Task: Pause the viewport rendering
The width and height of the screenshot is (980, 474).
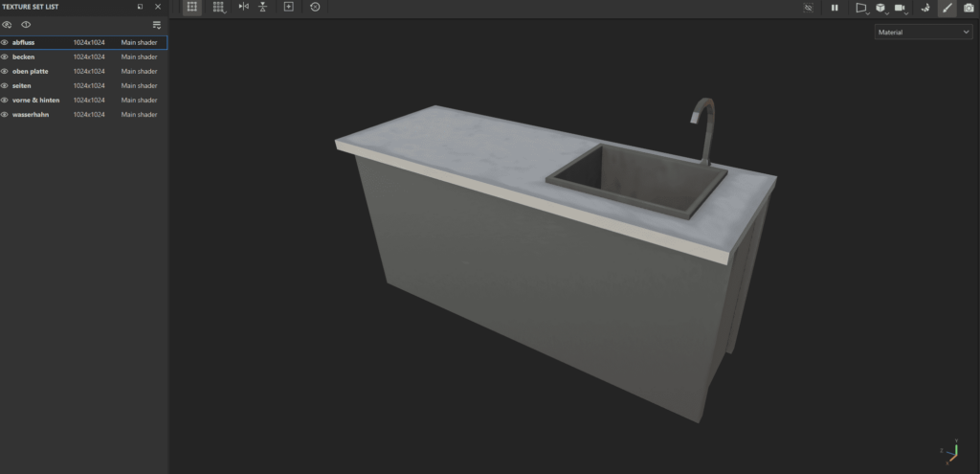Action: (835, 8)
